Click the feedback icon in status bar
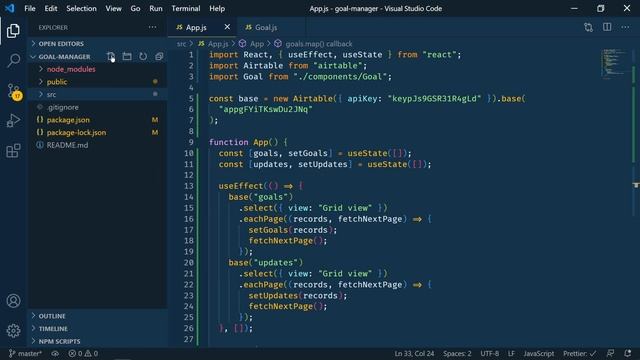640x360 pixels. (610, 353)
